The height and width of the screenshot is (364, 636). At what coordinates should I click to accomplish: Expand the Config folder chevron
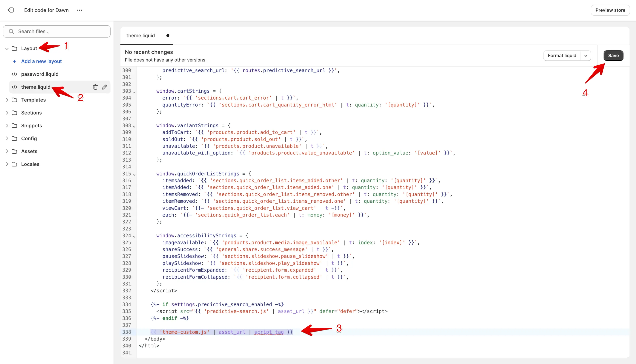click(x=7, y=138)
